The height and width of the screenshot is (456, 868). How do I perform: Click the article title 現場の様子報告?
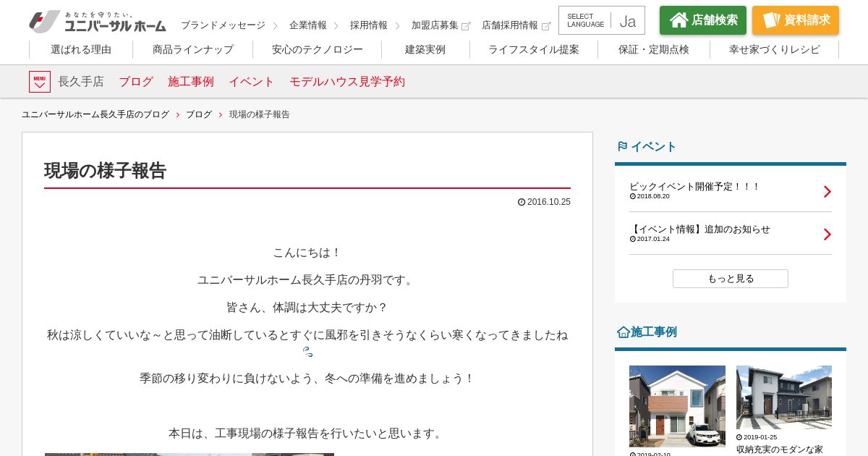[106, 171]
